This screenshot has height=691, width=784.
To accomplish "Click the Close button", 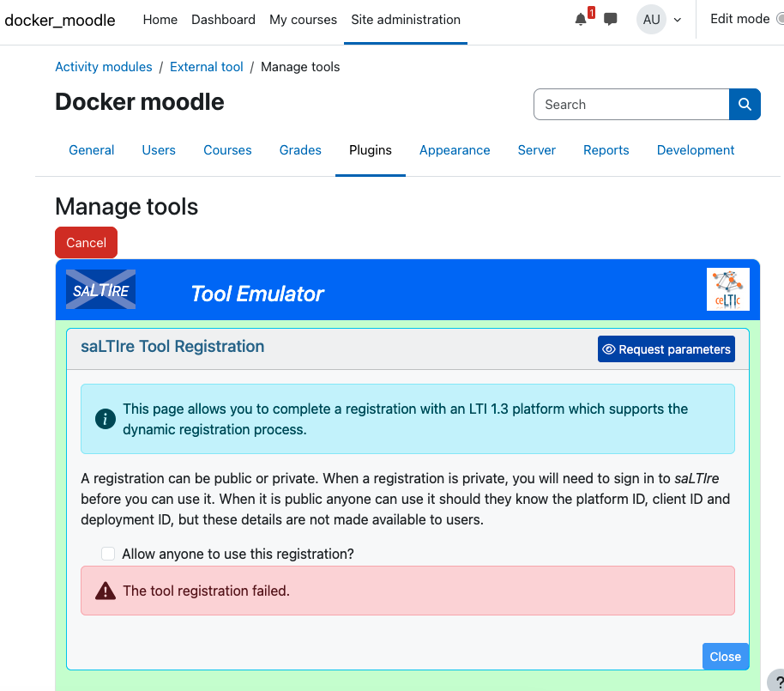I will [x=726, y=657].
